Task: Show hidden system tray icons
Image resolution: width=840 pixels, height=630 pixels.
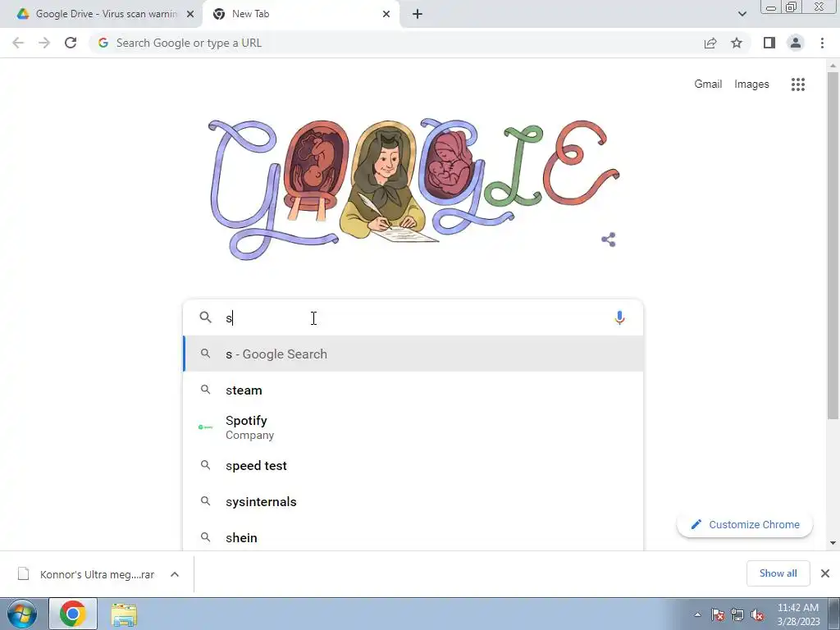Action: tap(697, 614)
